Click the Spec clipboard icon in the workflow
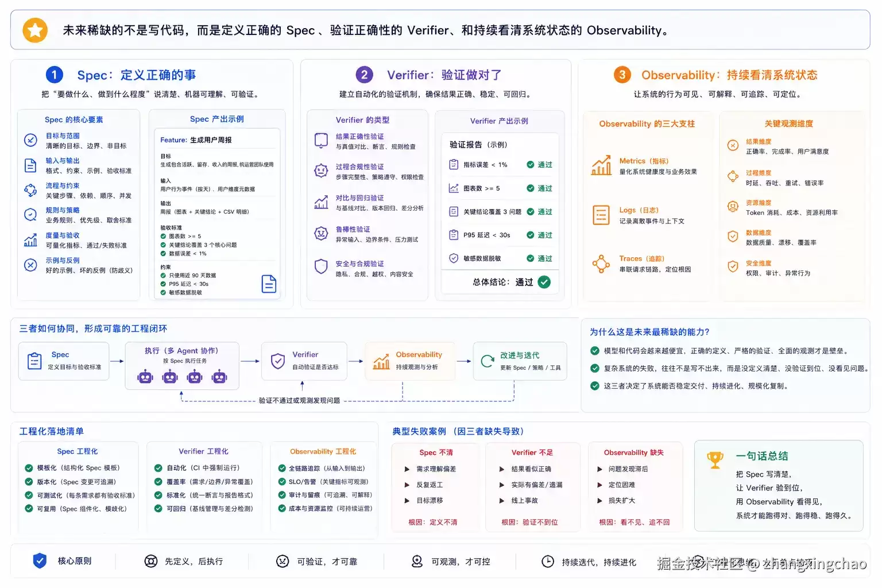 coord(34,361)
